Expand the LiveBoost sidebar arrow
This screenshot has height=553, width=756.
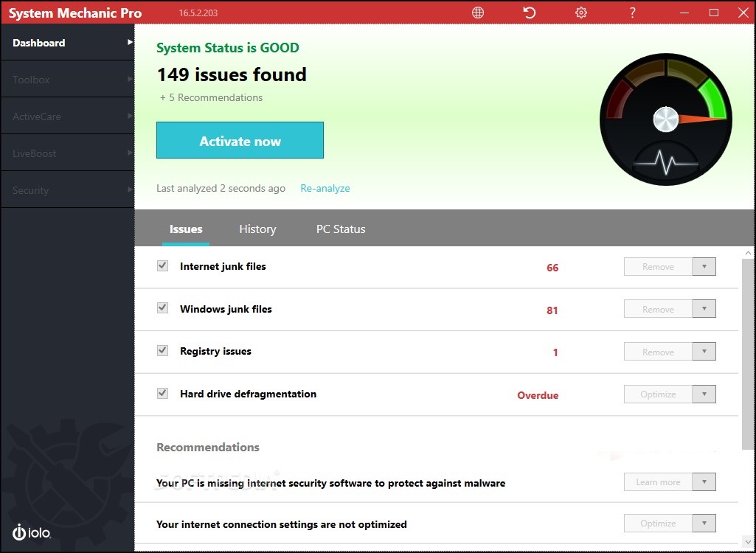(129, 153)
